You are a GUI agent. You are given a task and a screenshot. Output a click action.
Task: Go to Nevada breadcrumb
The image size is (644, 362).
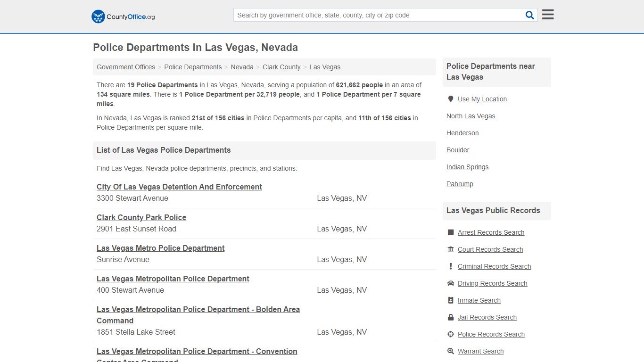point(242,67)
